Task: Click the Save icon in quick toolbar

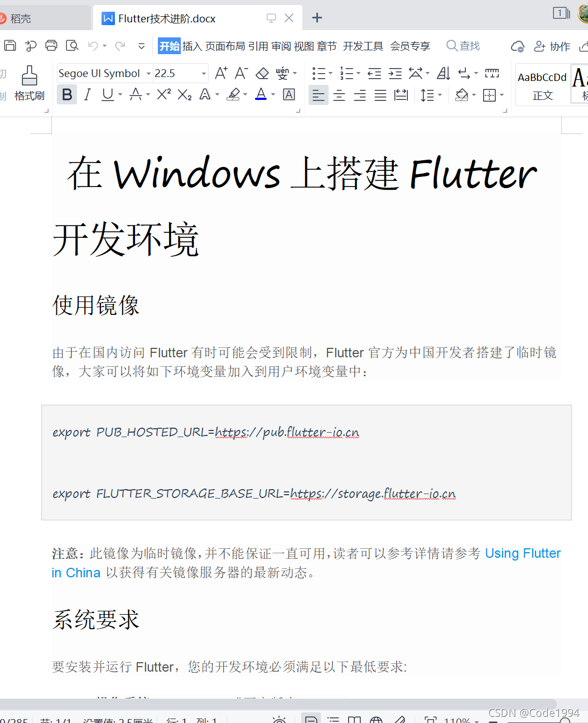Action: click(10, 46)
